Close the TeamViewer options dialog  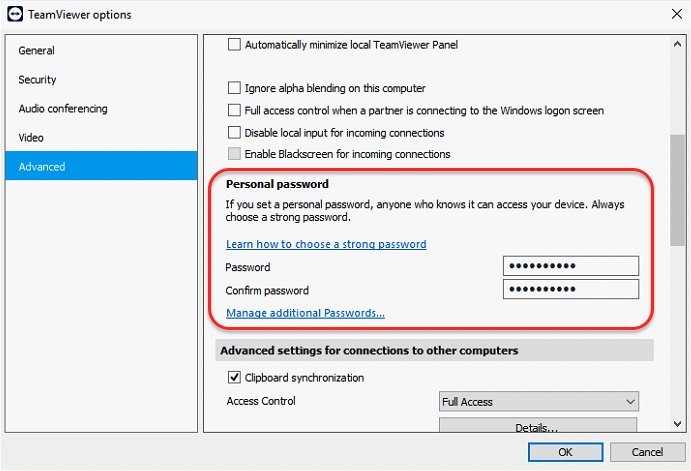click(x=677, y=14)
